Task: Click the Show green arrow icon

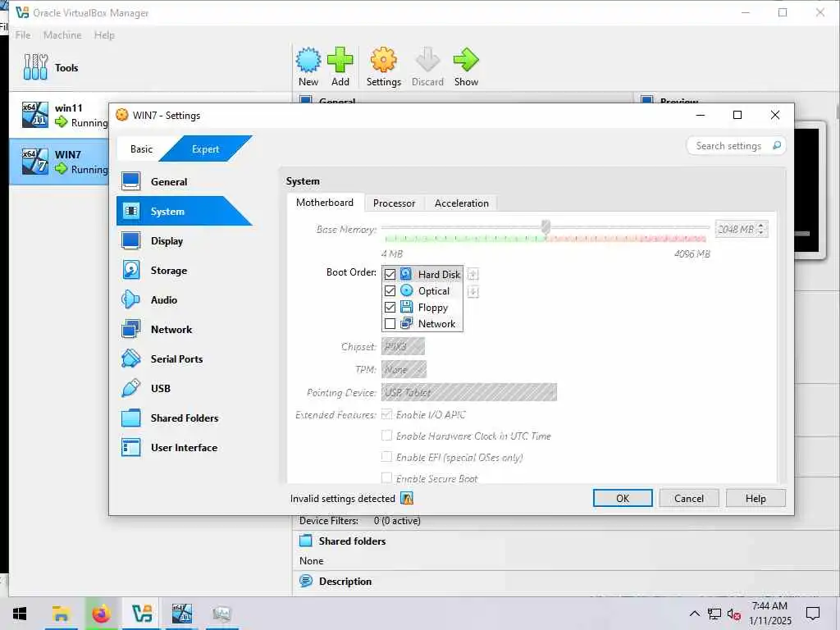Action: 466,67
